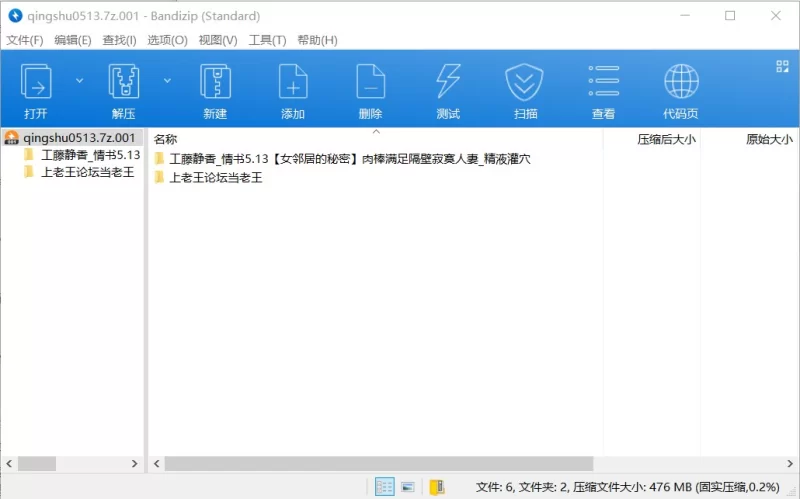The height and width of the screenshot is (499, 800).
Task: Click the Code page (代码页) globe icon
Action: 681,82
